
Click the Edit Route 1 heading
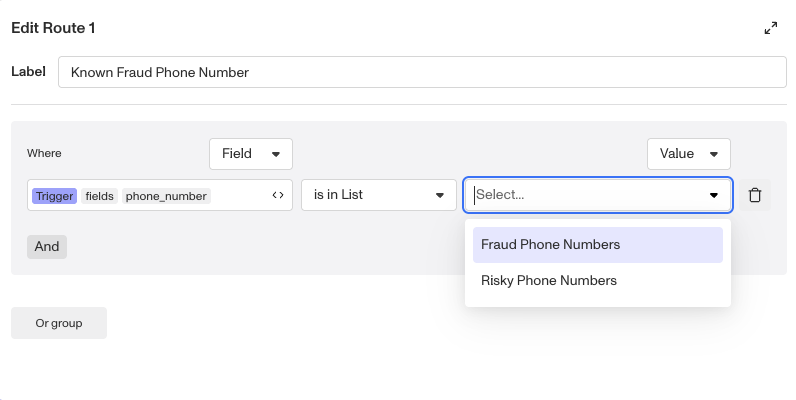click(x=53, y=28)
